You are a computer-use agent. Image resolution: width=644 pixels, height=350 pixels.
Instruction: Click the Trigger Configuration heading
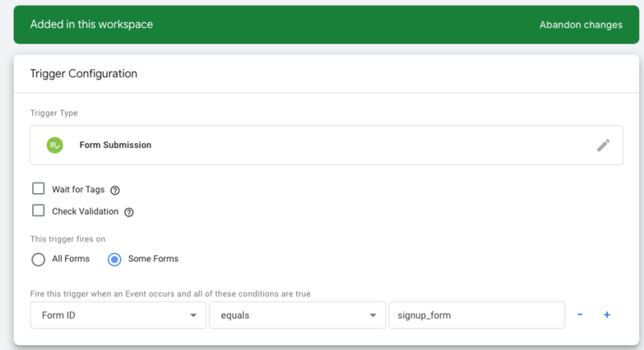tap(84, 74)
